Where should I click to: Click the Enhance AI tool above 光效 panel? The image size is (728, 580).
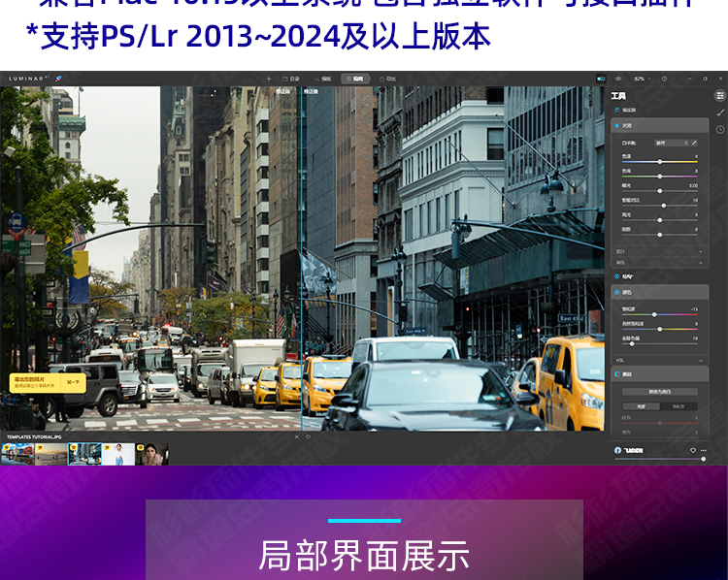(x=625, y=110)
